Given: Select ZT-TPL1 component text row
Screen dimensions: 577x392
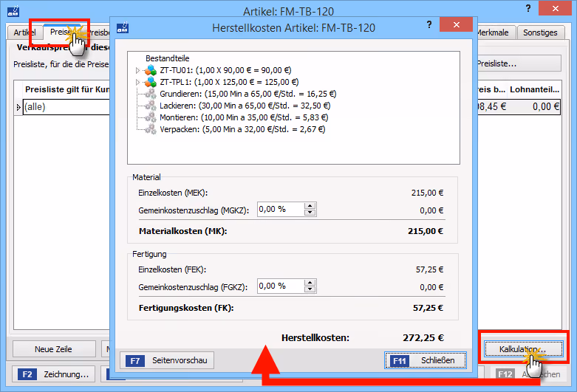Looking at the screenshot, I should (229, 82).
